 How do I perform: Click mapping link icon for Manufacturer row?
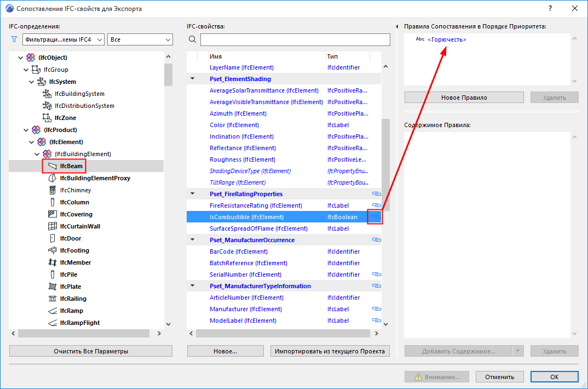click(376, 308)
